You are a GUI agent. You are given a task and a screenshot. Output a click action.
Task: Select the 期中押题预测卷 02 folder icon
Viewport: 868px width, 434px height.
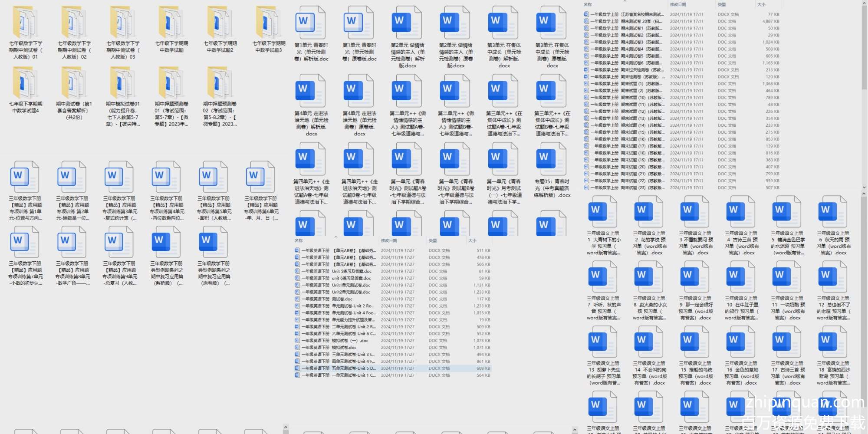point(220,83)
